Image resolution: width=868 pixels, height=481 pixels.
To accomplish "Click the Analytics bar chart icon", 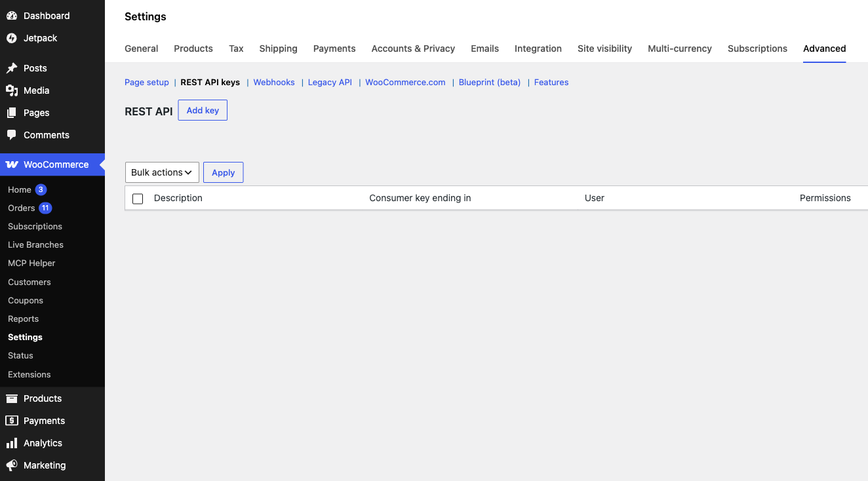I will point(12,443).
